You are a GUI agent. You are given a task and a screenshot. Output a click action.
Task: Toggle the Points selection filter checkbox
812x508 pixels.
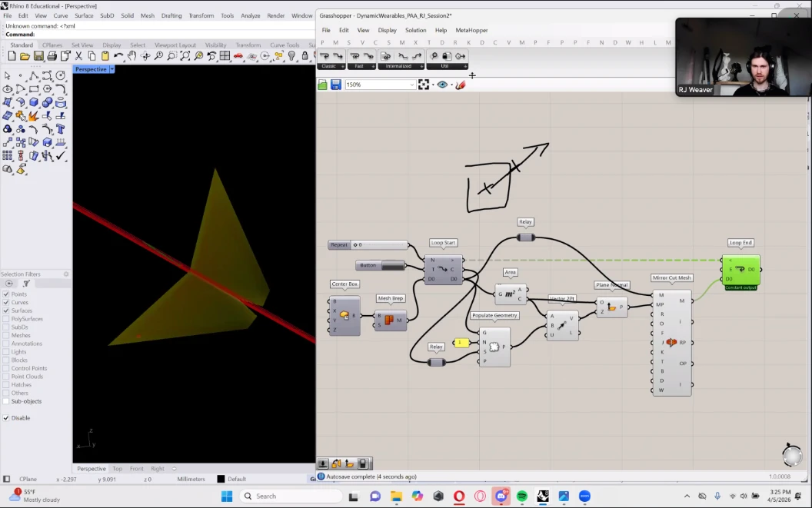coord(6,294)
